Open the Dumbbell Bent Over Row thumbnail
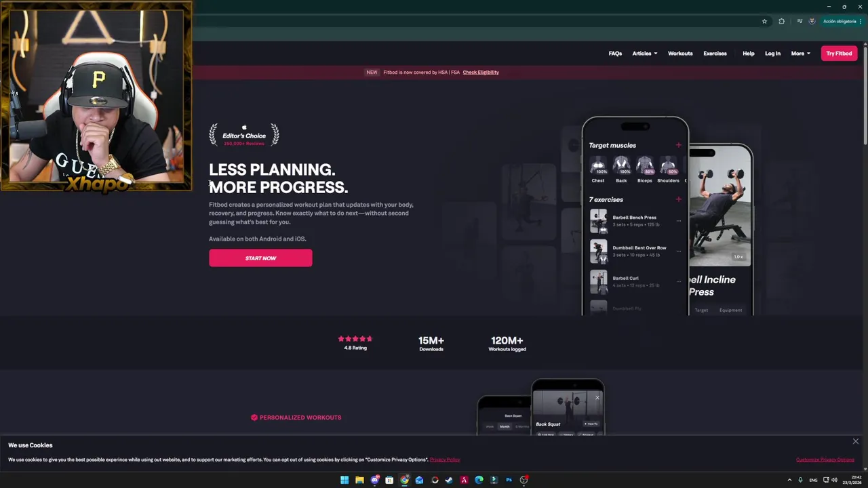Screen dimensions: 868x488 point(598,251)
